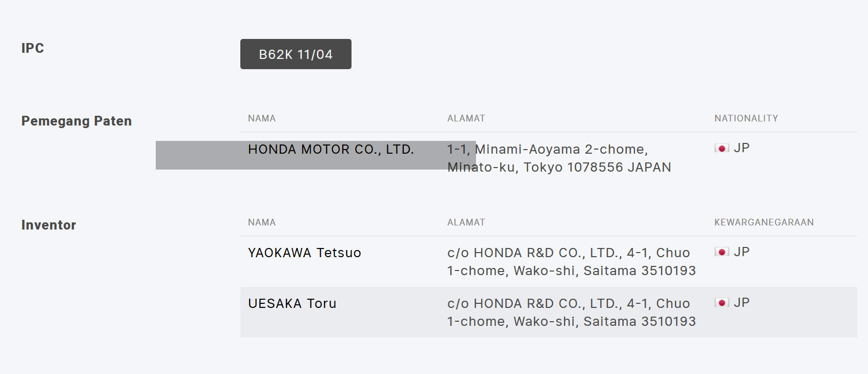This screenshot has width=868, height=374.
Task: Click the Inventor section label
Action: coord(49,225)
